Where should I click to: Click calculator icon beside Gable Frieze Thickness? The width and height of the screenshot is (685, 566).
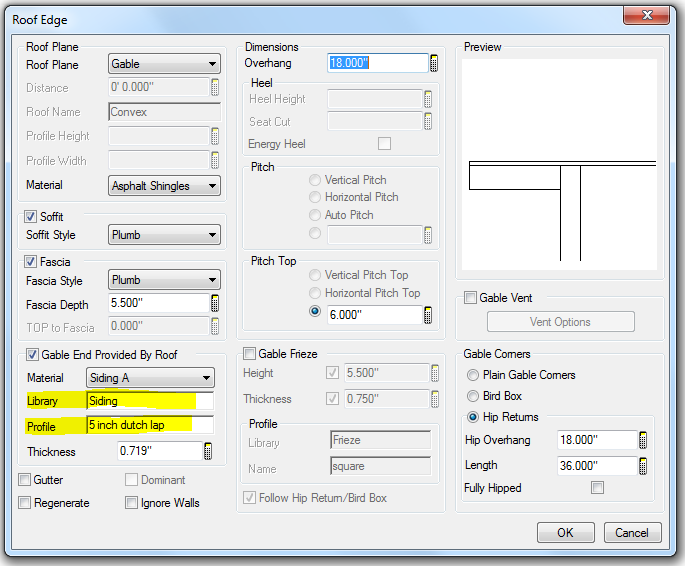[x=435, y=399]
